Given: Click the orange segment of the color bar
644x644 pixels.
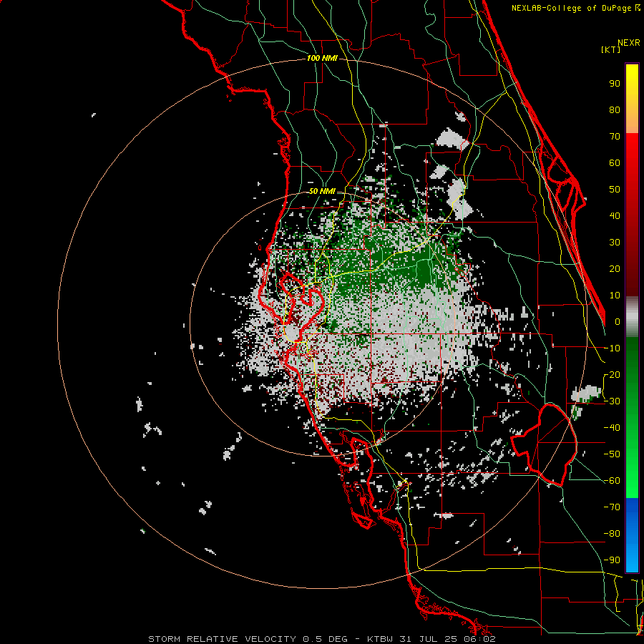Looking at the screenshot, I should click(x=632, y=120).
